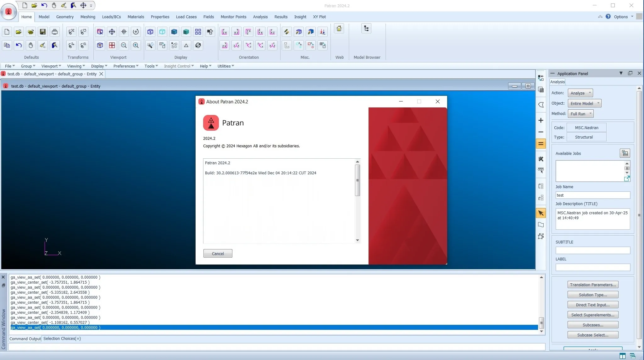644x360 pixels.
Task: Click the Subcases... button
Action: pos(593,325)
